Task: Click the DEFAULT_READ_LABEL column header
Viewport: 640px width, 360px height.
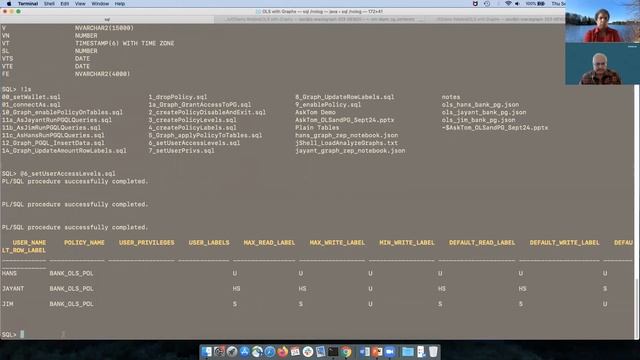Action: pos(482,242)
